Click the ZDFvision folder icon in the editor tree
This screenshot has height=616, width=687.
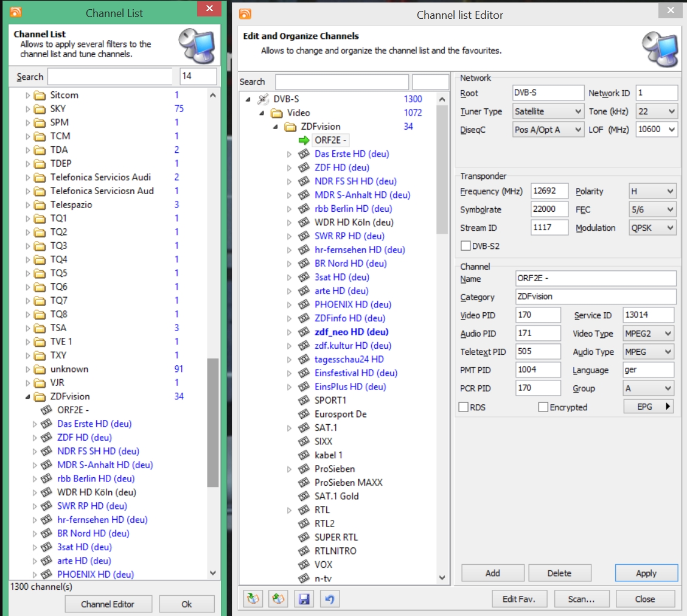[290, 127]
